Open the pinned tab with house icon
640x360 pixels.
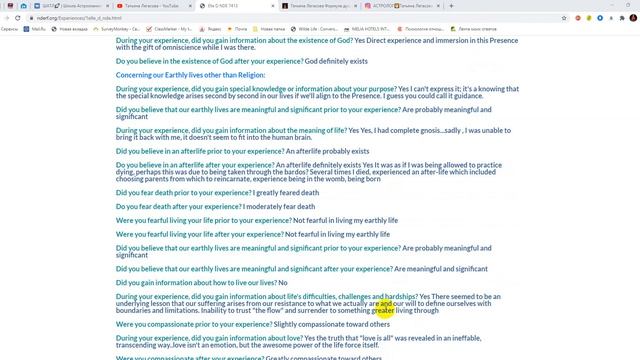(24, 6)
